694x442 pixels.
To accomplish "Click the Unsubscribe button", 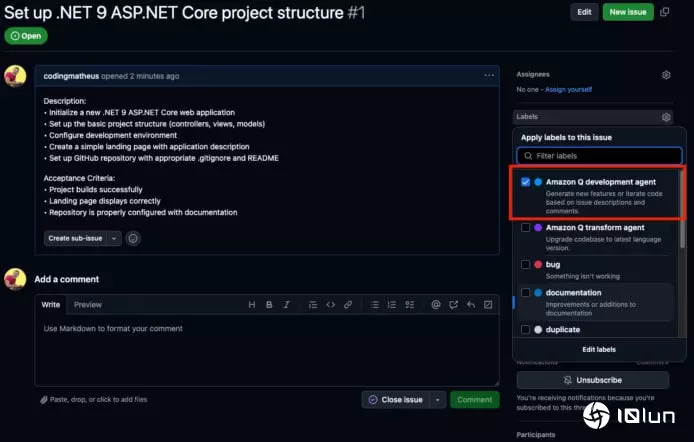I will [593, 380].
